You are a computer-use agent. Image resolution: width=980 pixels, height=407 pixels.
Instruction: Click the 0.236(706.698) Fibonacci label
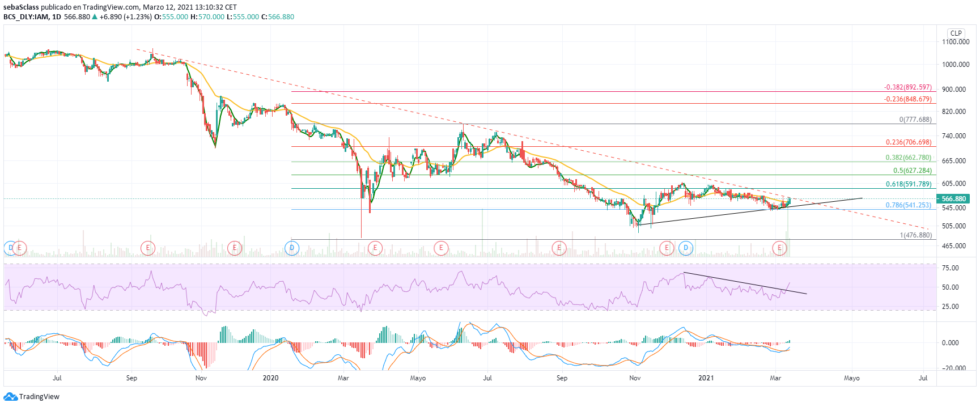pos(909,142)
